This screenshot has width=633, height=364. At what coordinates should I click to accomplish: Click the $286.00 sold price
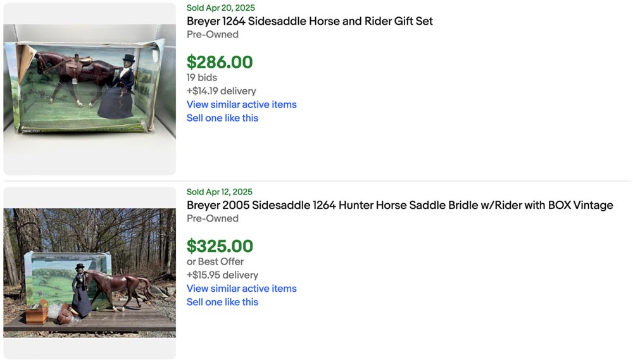220,62
